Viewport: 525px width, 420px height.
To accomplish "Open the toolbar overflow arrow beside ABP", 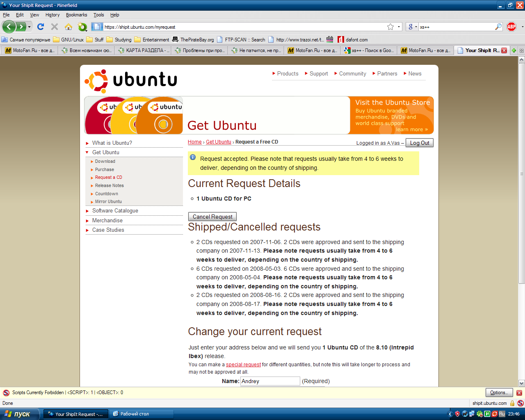I will tap(522, 27).
